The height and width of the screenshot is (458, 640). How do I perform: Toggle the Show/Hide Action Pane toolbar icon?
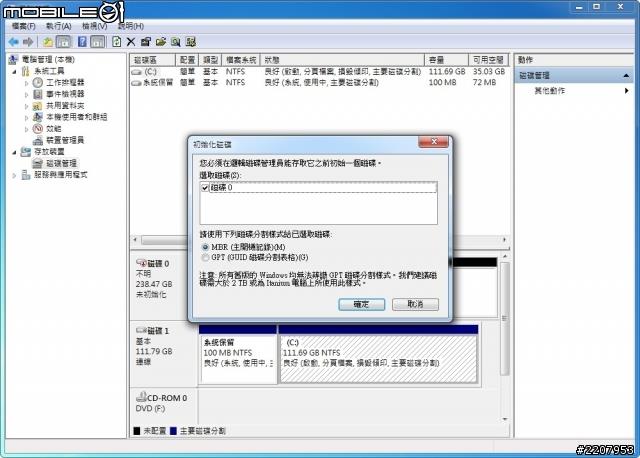pyautogui.click(x=97, y=42)
